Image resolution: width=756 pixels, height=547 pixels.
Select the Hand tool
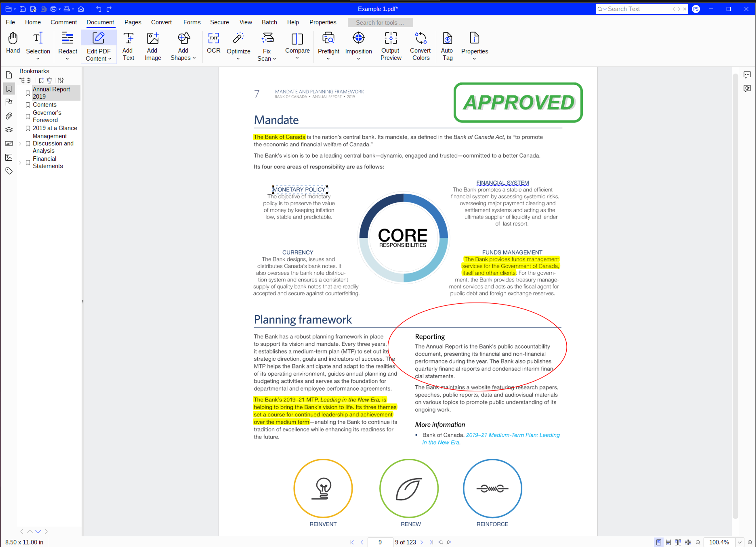(13, 43)
